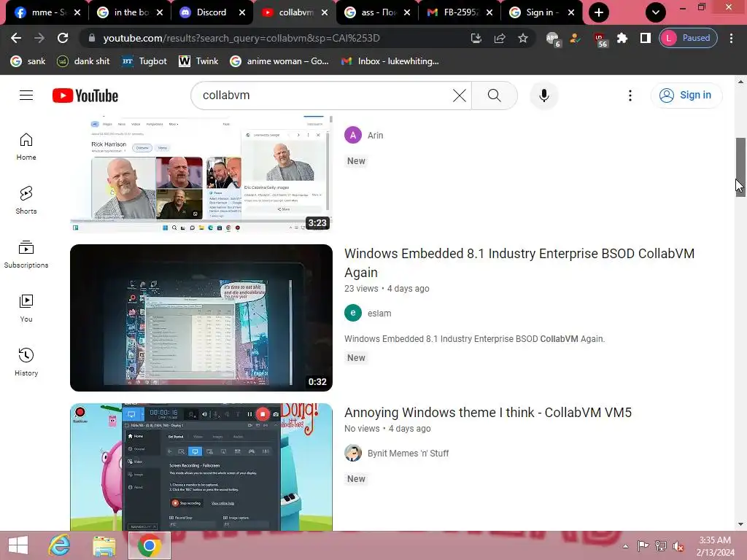The image size is (747, 560).
Task: Switch to the 'in the bo' Google tab
Action: [130, 12]
